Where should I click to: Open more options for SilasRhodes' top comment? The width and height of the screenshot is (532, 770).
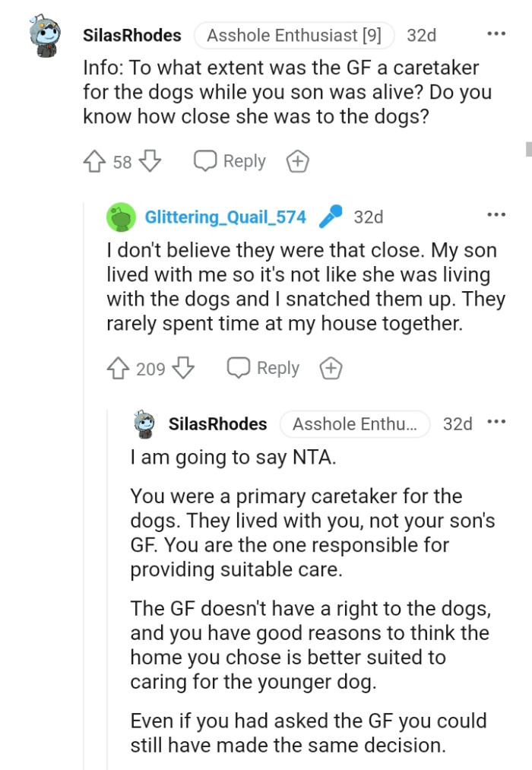(496, 34)
